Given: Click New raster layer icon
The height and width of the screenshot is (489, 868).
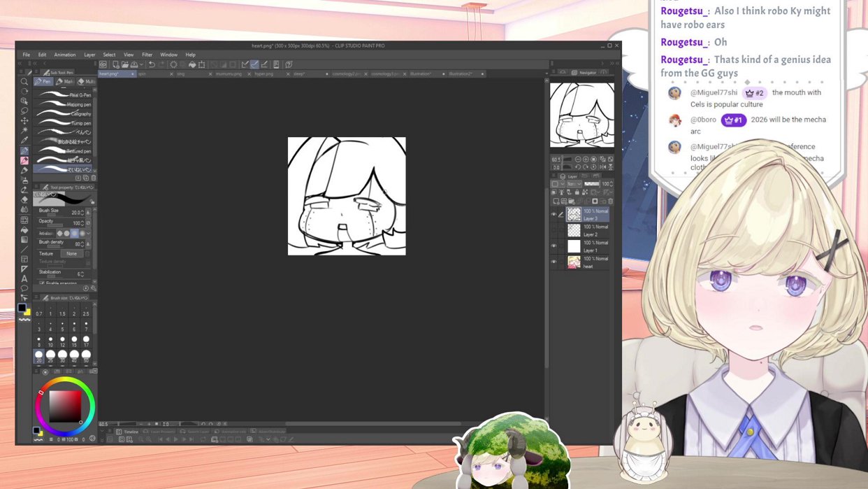Looking at the screenshot, I should pos(556,201).
